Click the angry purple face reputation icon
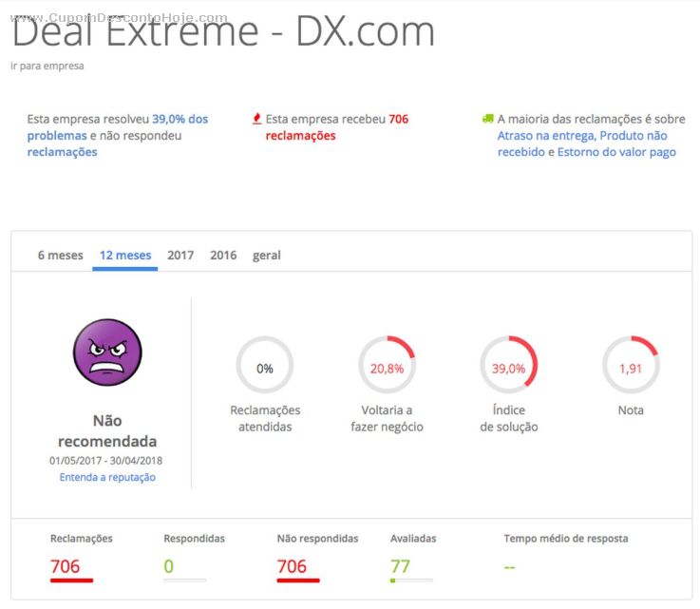Screen dimensions: 700x609 pyautogui.click(x=107, y=352)
